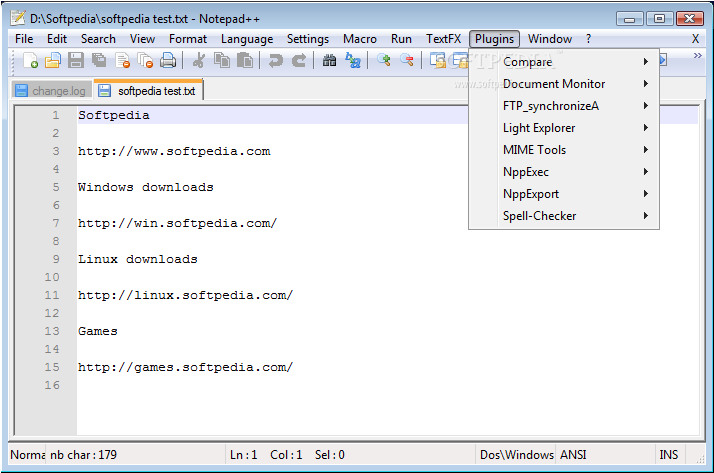Image resolution: width=714 pixels, height=473 pixels.
Task: Click the Close All documents icon
Action: click(145, 60)
